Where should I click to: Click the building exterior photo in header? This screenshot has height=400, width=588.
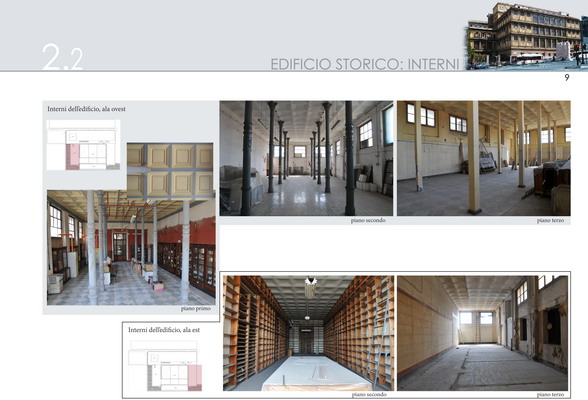click(527, 36)
